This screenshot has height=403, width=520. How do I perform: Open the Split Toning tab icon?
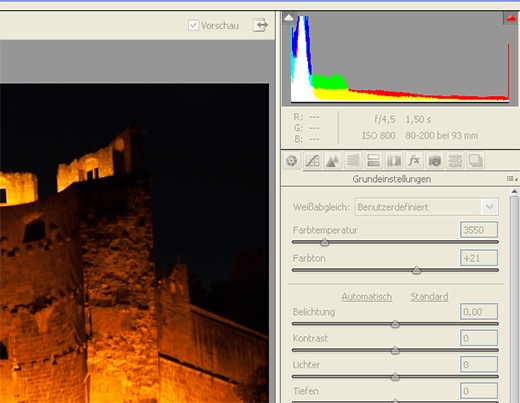point(373,161)
